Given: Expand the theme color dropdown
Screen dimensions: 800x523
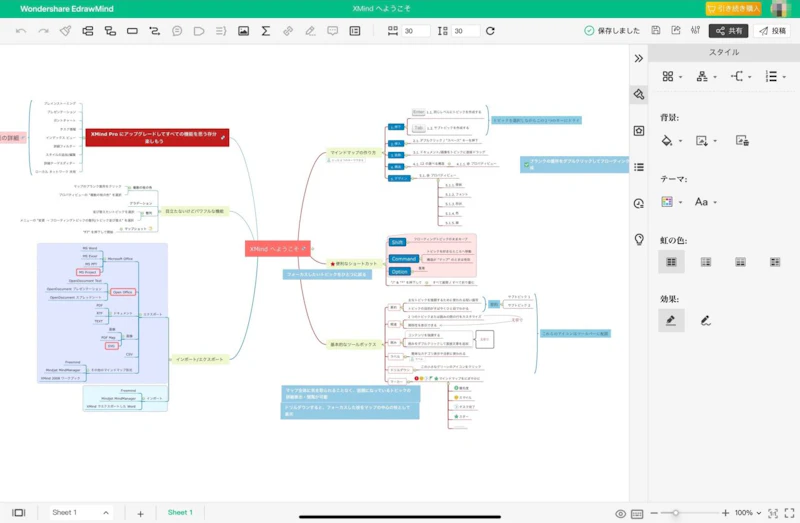Looking at the screenshot, I should (671, 202).
